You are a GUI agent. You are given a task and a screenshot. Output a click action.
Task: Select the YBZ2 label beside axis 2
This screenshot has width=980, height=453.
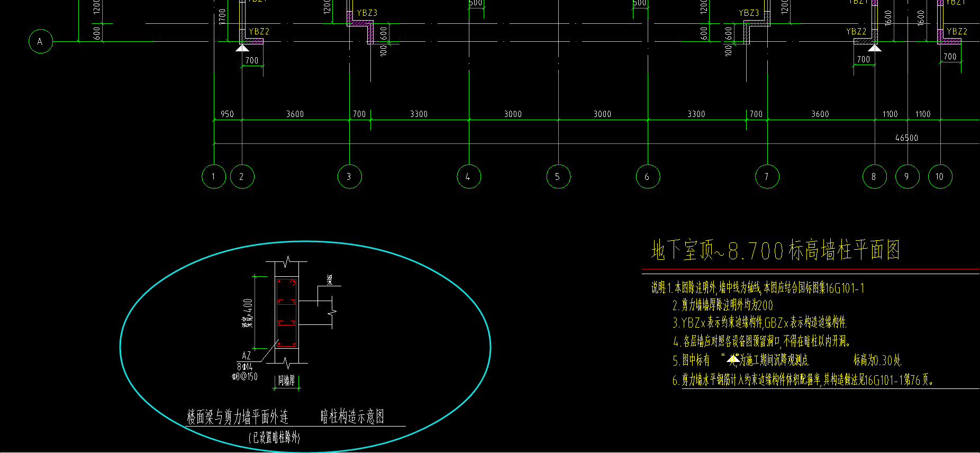pyautogui.click(x=259, y=31)
